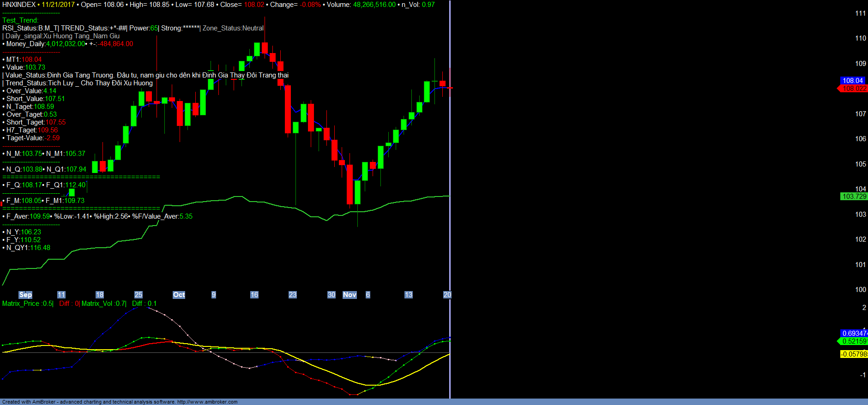The image size is (868, 405).
Task: Click the yellow -0.05798 indicator tag
Action: [x=854, y=354]
